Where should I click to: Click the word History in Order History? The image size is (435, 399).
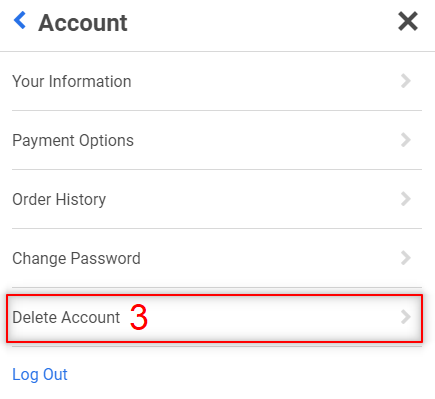[81, 199]
